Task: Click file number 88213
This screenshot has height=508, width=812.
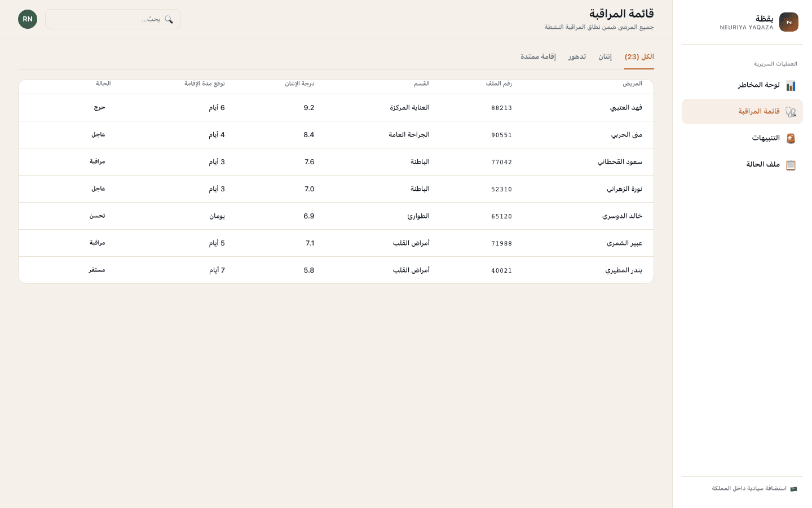Action: point(502,108)
